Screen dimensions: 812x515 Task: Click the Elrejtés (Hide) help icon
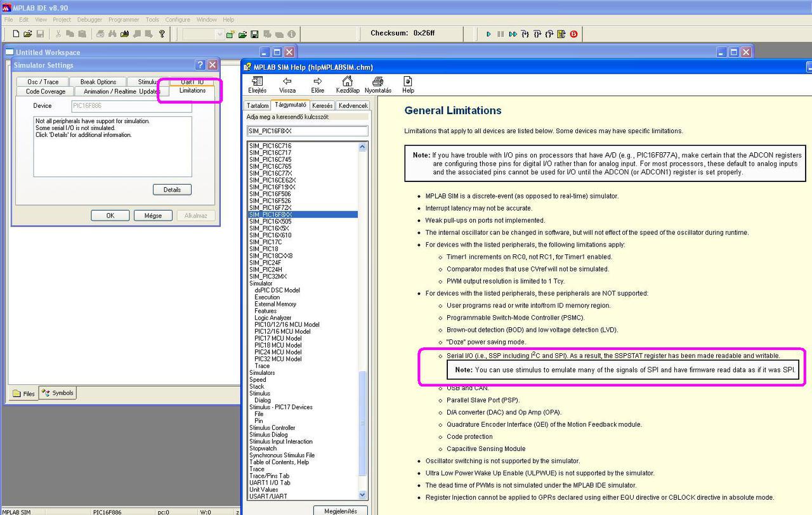[257, 84]
